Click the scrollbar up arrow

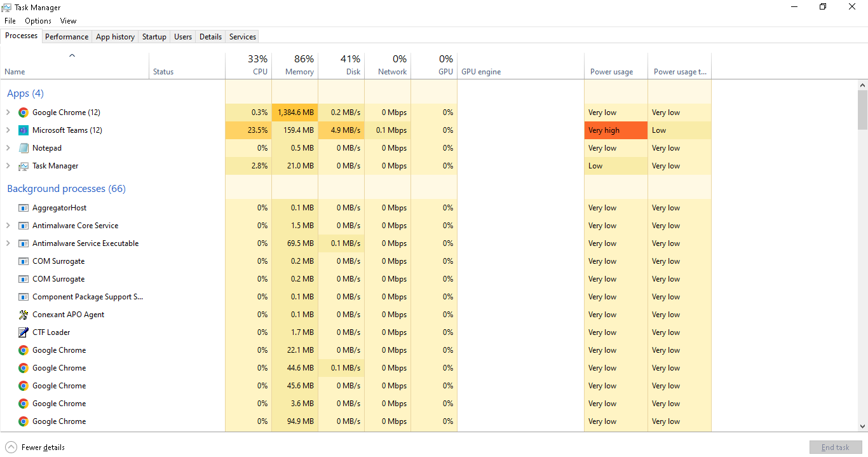pyautogui.click(x=862, y=85)
